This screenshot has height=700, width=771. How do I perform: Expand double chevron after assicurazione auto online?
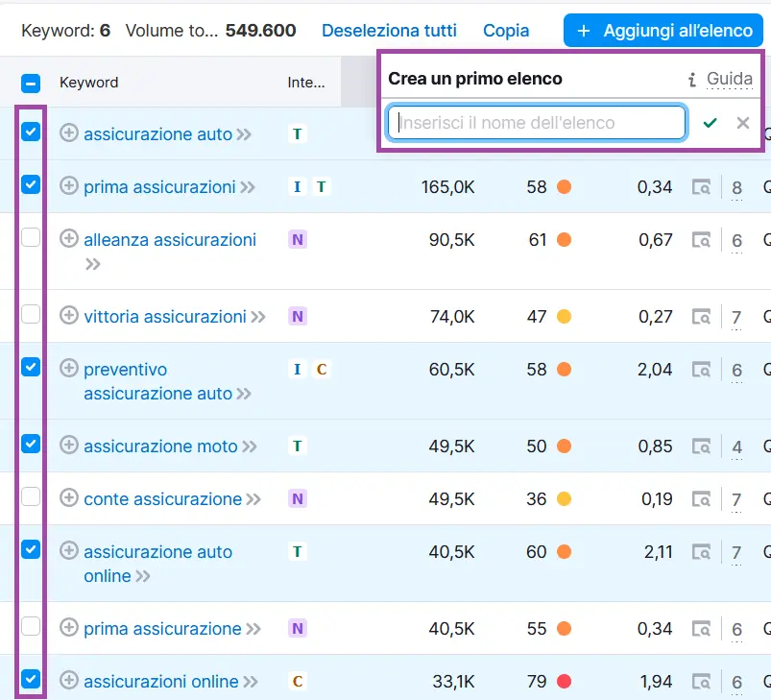pyautogui.click(x=143, y=577)
